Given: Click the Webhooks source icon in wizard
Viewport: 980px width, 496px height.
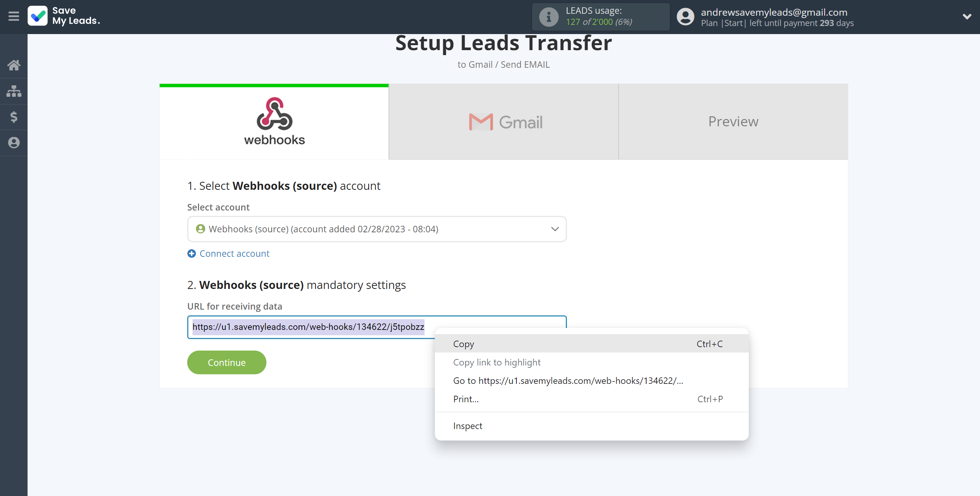Looking at the screenshot, I should tap(274, 121).
